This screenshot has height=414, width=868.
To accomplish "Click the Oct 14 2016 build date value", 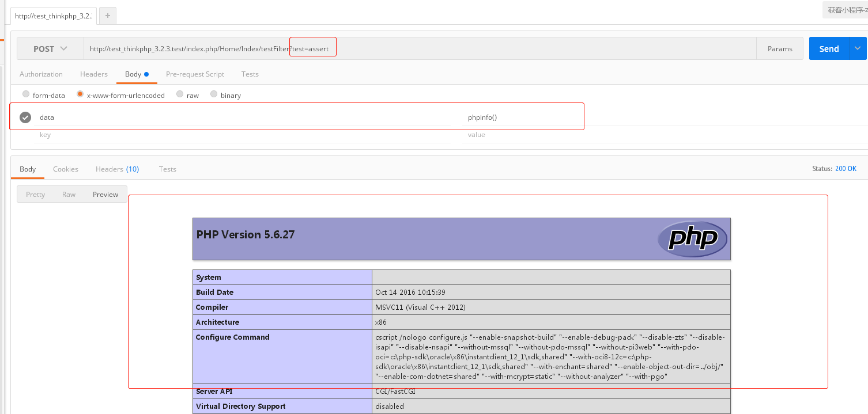I will pyautogui.click(x=410, y=293).
